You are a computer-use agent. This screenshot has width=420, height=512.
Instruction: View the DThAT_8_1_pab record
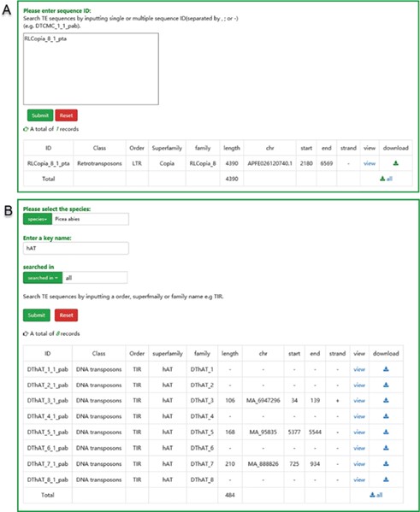pos(359,480)
